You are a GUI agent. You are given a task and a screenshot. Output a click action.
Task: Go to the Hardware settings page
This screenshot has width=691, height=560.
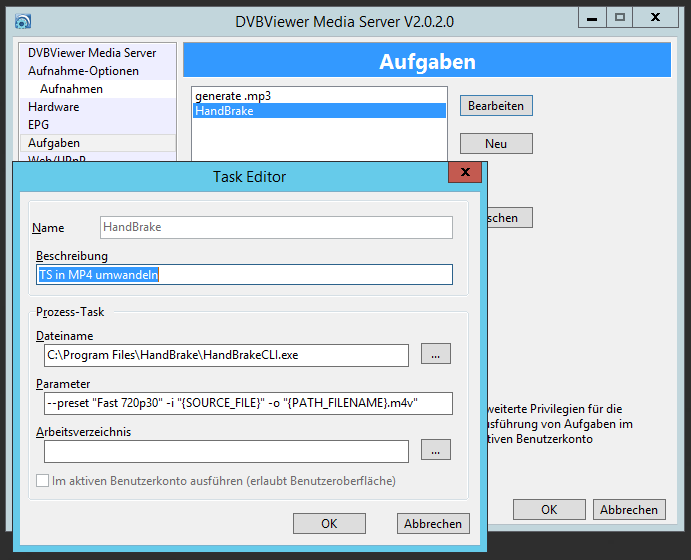(x=53, y=107)
